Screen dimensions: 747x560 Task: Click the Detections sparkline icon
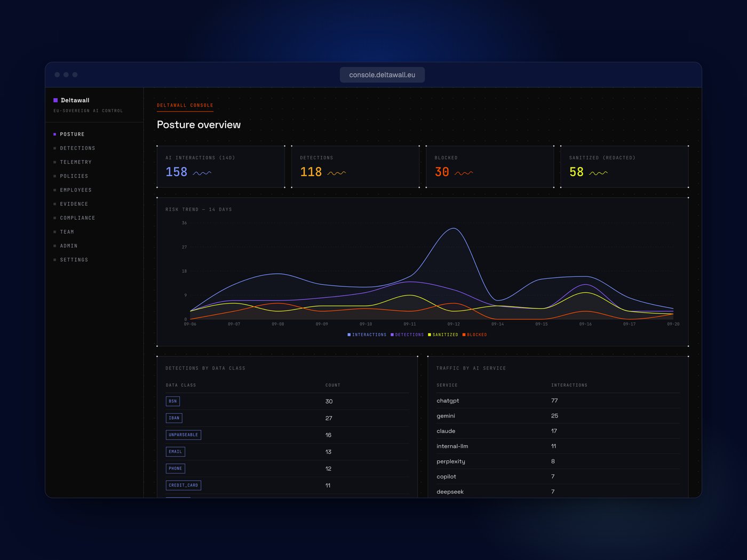336,173
